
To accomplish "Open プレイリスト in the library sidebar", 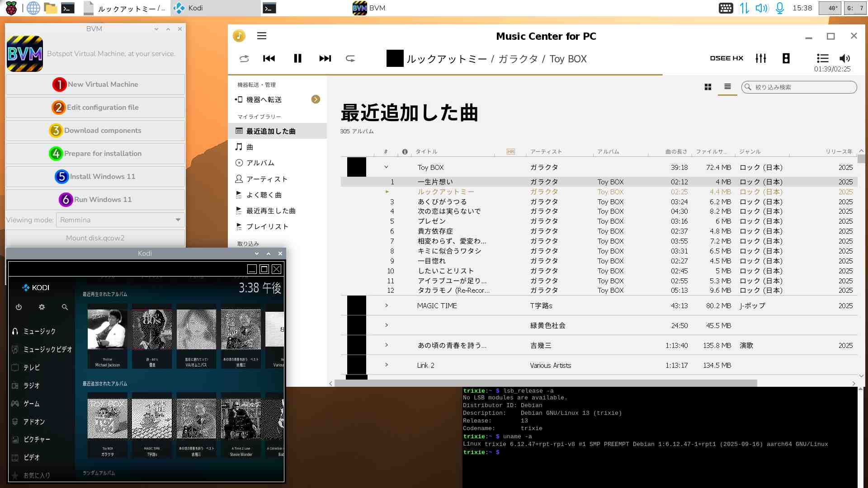I will pos(267,226).
